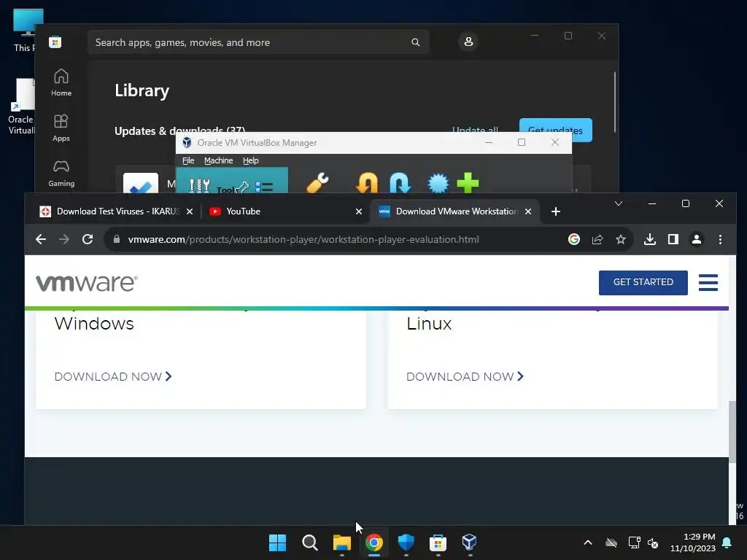Show hidden system tray icons
The image size is (747, 560).
click(x=588, y=542)
